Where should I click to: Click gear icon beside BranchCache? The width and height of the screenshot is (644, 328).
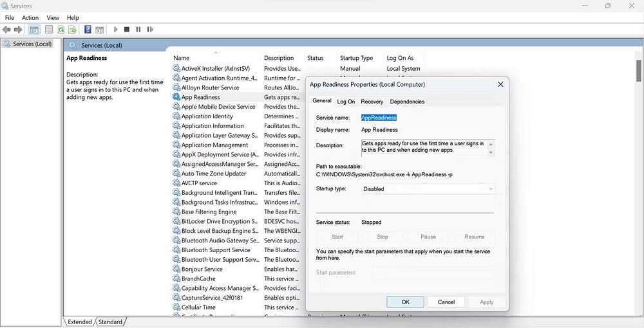[x=176, y=278]
